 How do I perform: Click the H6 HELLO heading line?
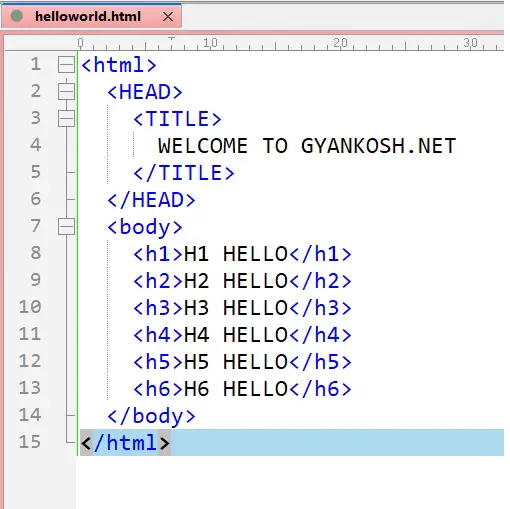pyautogui.click(x=242, y=389)
